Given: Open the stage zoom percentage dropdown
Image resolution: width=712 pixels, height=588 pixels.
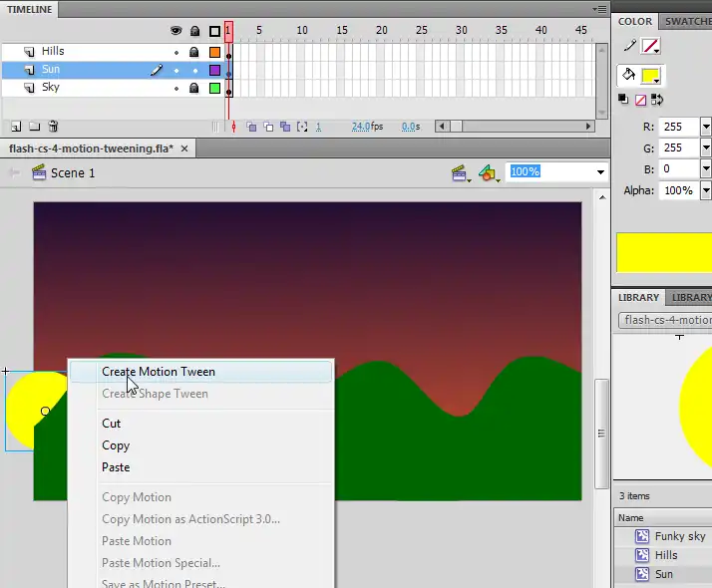Looking at the screenshot, I should pos(600,172).
